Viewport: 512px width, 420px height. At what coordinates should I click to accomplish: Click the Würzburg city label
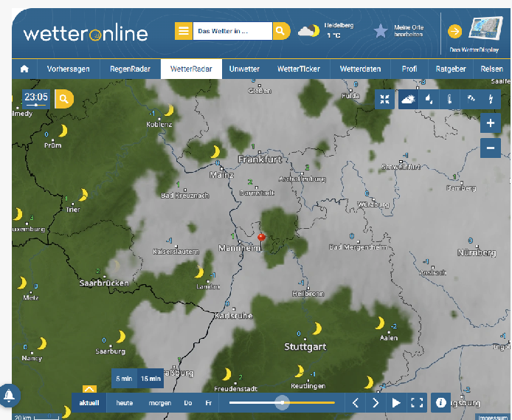click(373, 204)
